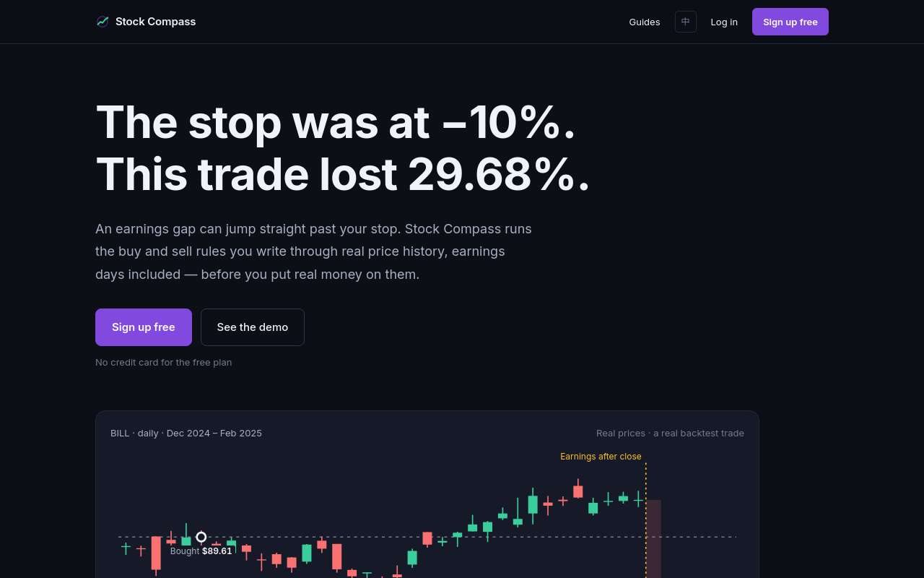Click the dashed horizontal entry price line

(427, 537)
